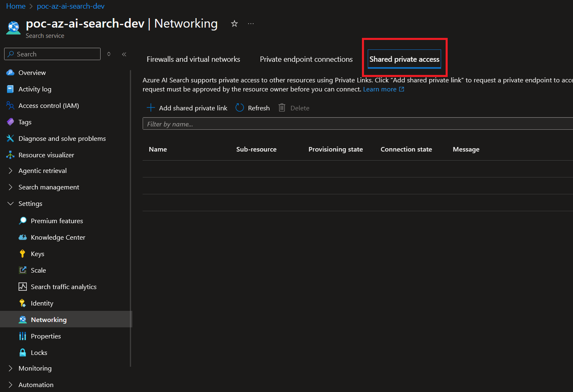Click the Tags icon
Screen dimensions: 573x392
coord(10,122)
